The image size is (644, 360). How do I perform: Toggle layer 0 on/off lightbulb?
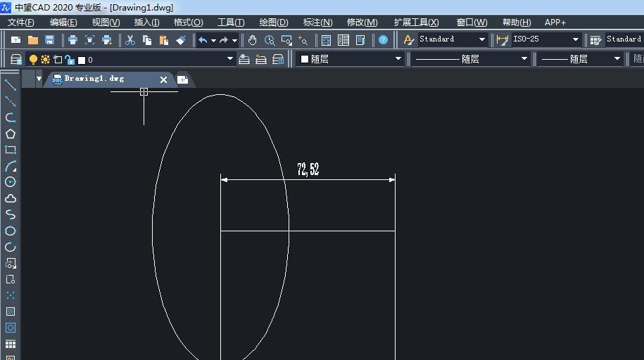33,60
